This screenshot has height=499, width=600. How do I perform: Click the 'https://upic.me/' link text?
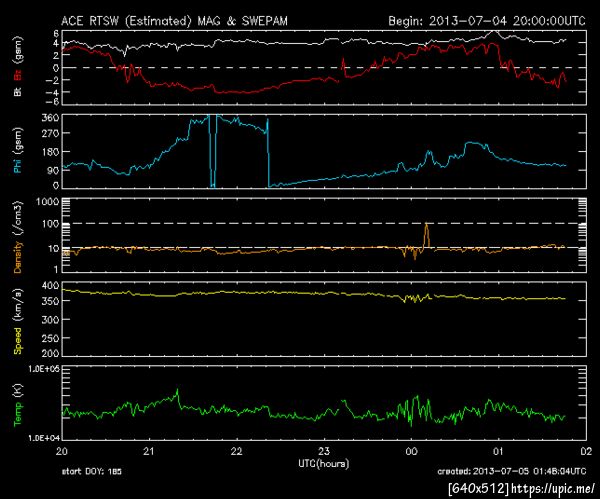[553, 489]
